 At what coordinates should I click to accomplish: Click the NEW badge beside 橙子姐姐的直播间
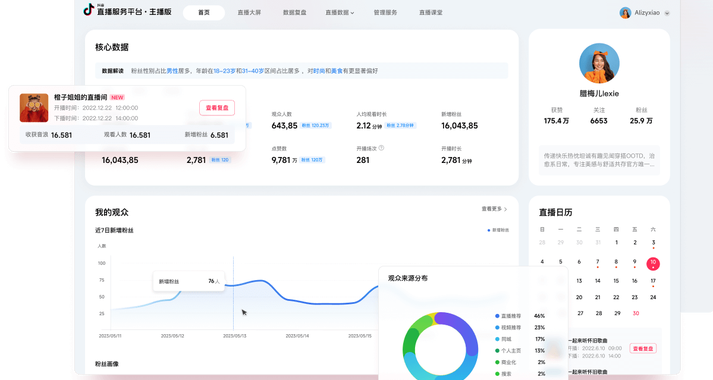(x=117, y=97)
